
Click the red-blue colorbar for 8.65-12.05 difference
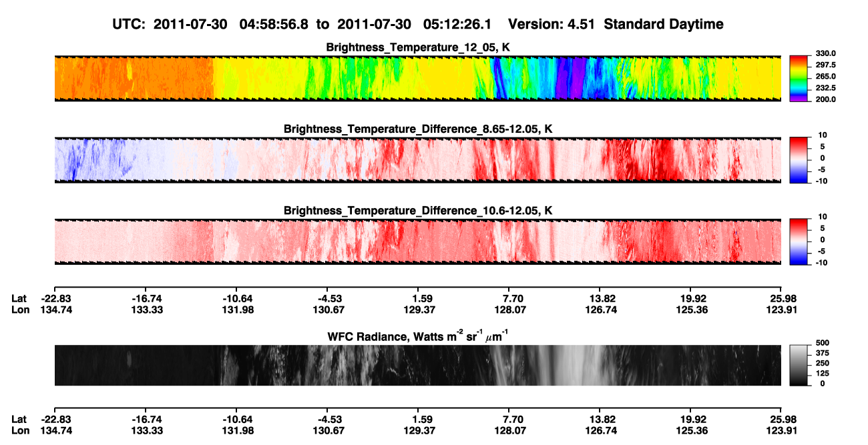799,160
